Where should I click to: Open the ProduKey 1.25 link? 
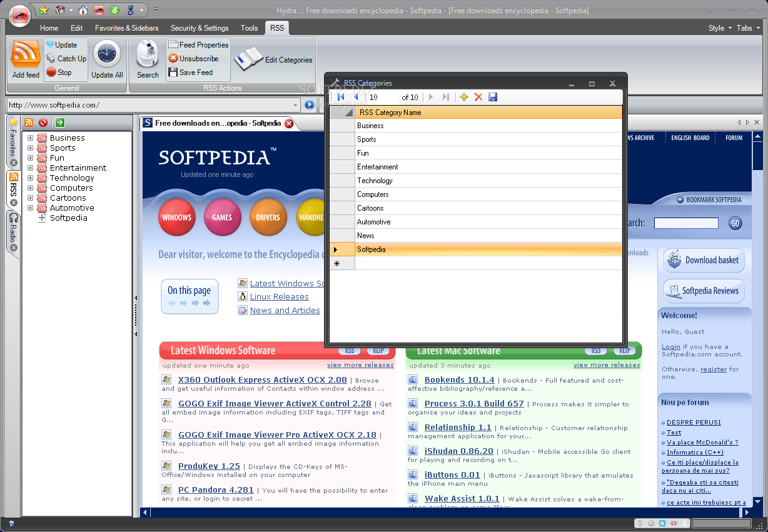[x=209, y=466]
